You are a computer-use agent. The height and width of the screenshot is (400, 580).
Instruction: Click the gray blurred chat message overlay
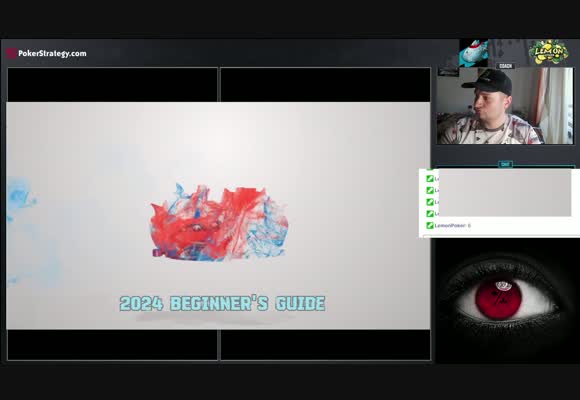[505, 192]
